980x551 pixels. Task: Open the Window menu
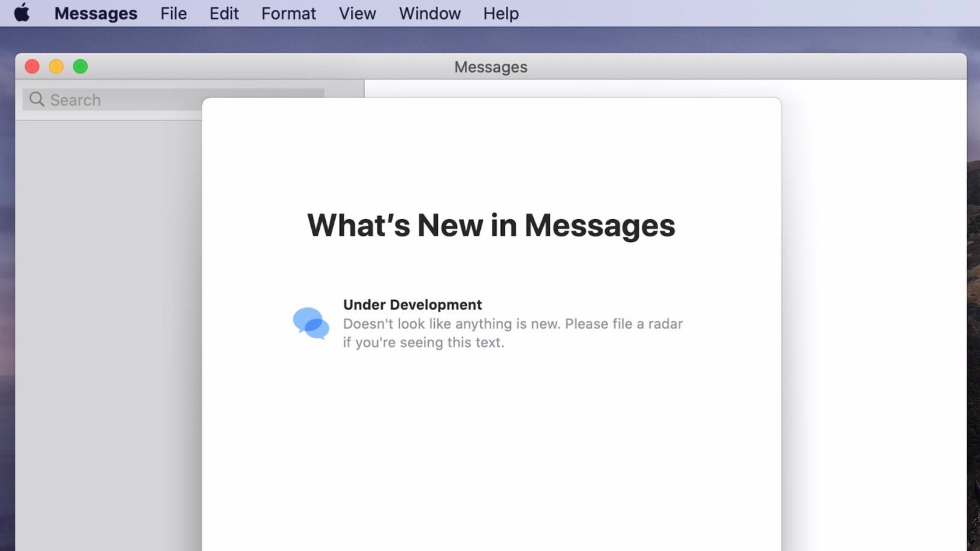[429, 13]
